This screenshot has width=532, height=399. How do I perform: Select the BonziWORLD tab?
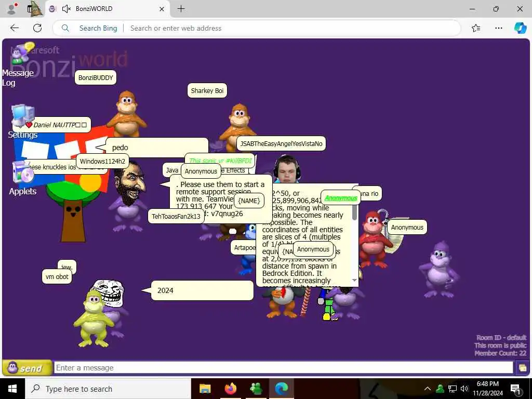click(107, 9)
